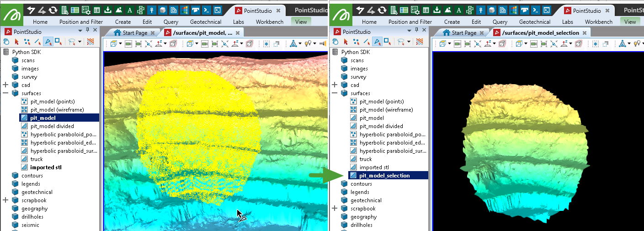The width and height of the screenshot is (644, 231).
Task: Click the undo arrow in the left window's title toolbar
Action: [x=31, y=10]
